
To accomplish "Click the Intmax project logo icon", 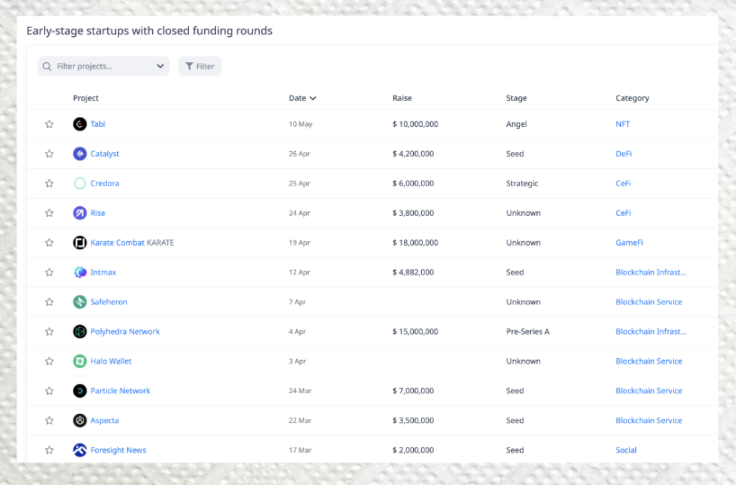I will (80, 272).
